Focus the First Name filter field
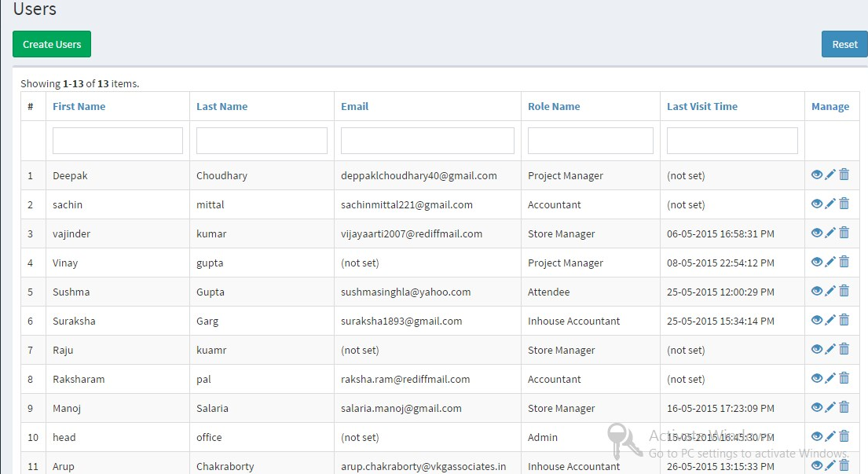 coord(118,141)
